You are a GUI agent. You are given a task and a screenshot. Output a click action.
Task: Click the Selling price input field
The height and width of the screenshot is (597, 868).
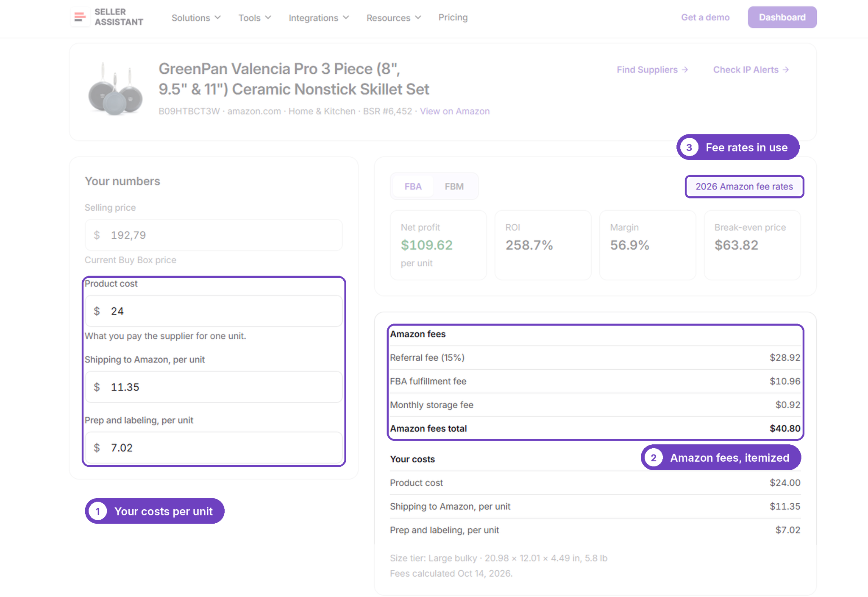tap(214, 235)
